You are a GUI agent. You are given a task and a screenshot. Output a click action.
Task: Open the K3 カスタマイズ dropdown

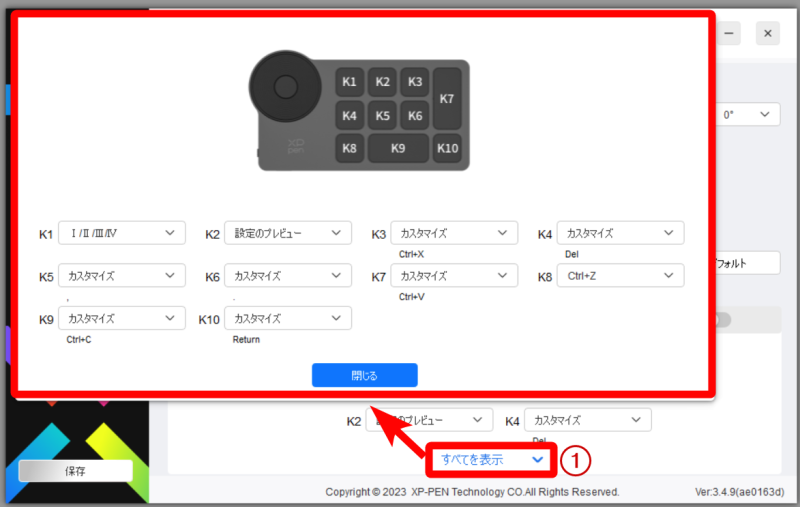click(454, 233)
